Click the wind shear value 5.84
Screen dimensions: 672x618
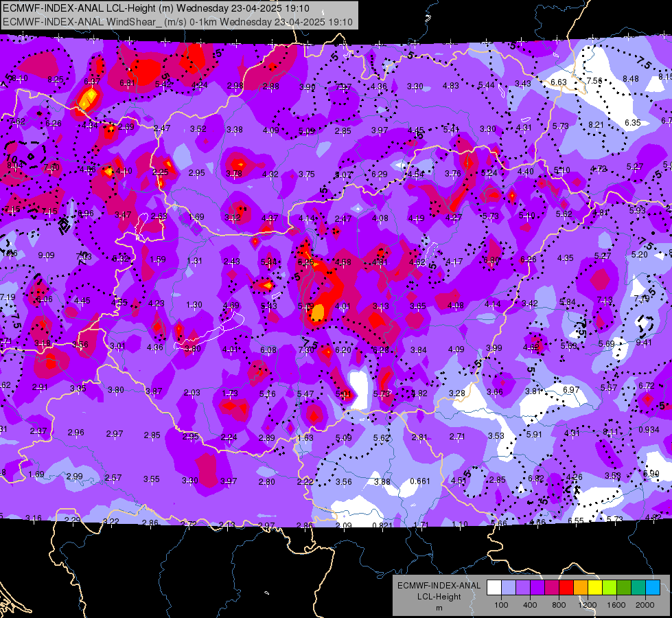coord(568,302)
